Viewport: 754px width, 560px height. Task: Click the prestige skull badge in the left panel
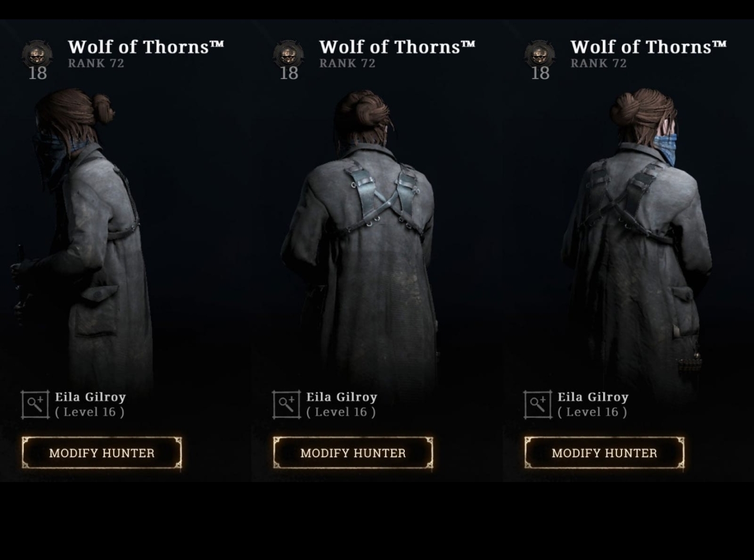coord(37,54)
